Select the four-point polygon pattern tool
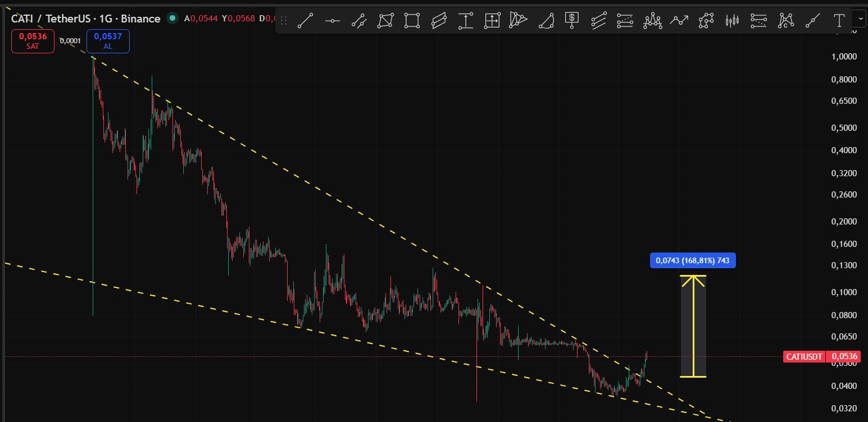Image resolution: width=868 pixels, height=422 pixels. [385, 21]
